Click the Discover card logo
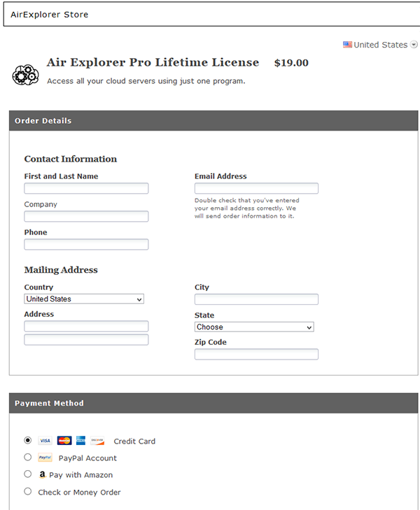The height and width of the screenshot is (510, 420). pos(97,441)
